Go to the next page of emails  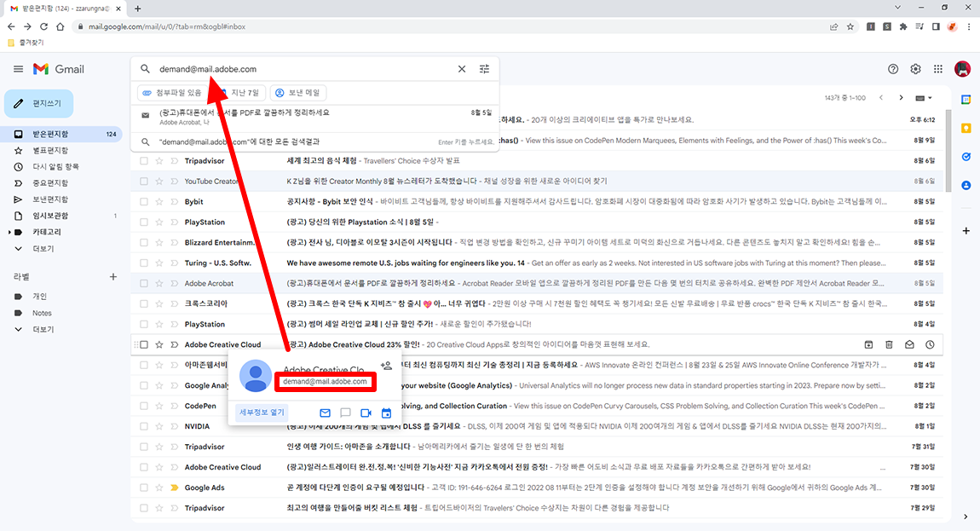point(902,97)
